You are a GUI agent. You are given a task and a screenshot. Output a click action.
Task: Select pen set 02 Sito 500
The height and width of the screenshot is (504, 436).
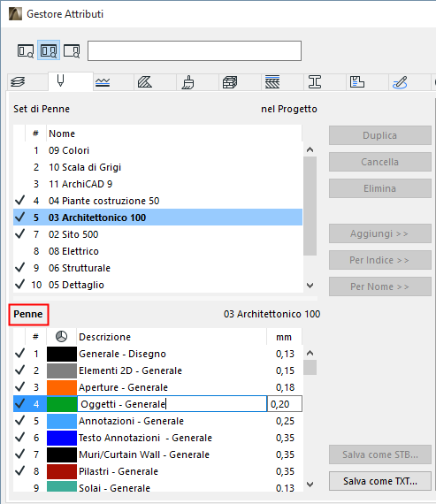(157, 234)
